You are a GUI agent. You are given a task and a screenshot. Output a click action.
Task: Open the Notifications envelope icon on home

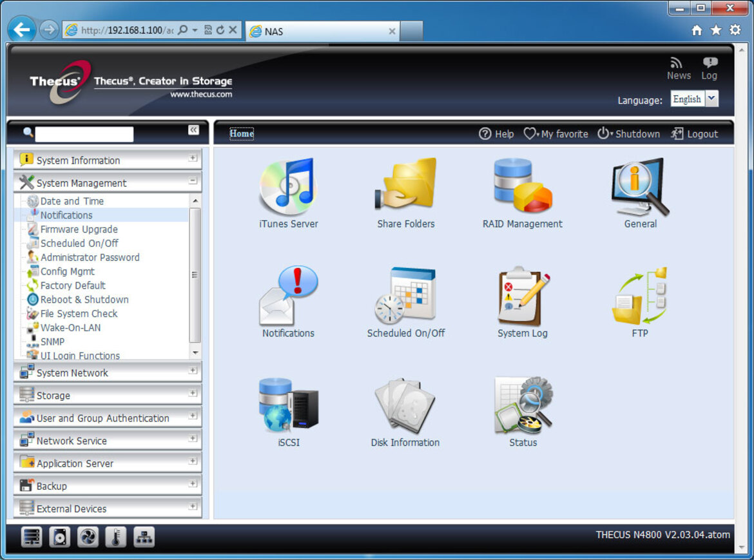point(288,295)
